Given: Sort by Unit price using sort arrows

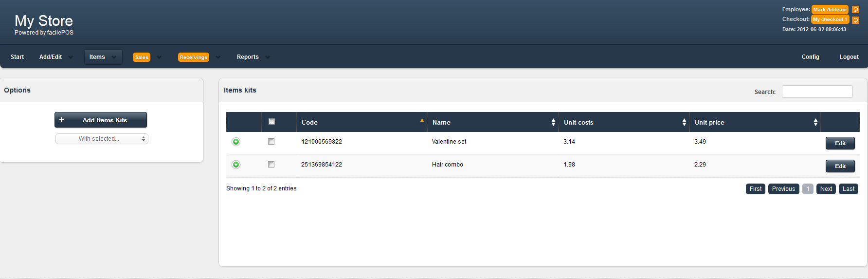Looking at the screenshot, I should (x=815, y=122).
